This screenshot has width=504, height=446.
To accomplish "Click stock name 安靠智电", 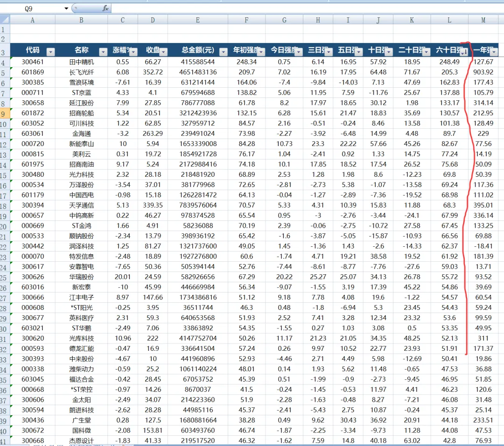I will (x=81, y=267).
